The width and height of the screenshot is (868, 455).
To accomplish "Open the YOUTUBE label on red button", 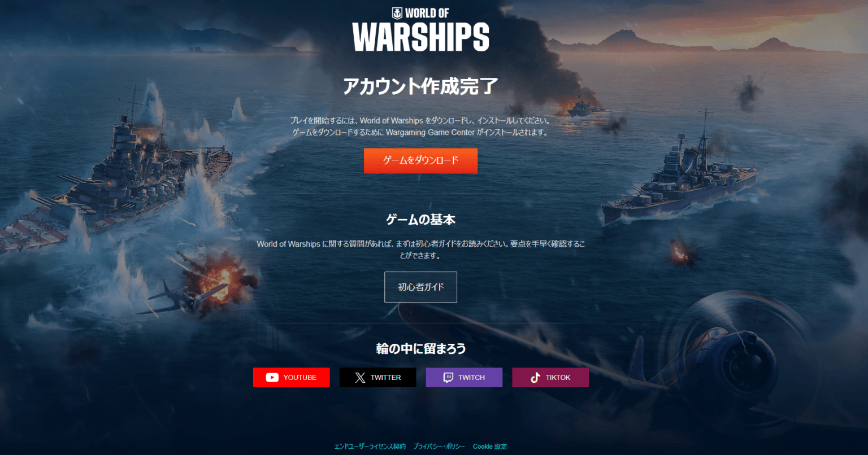I will click(x=300, y=378).
